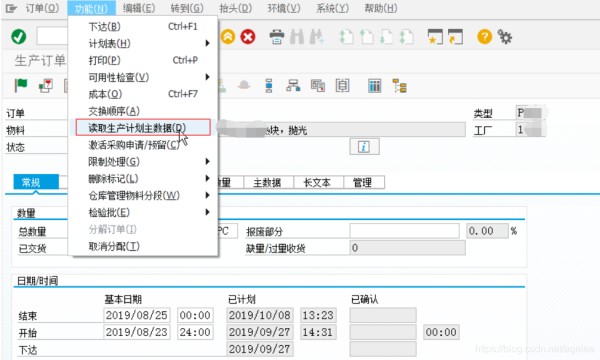Click the hat-shaped toolbar icon
The width and height of the screenshot is (600, 360).
point(244,85)
